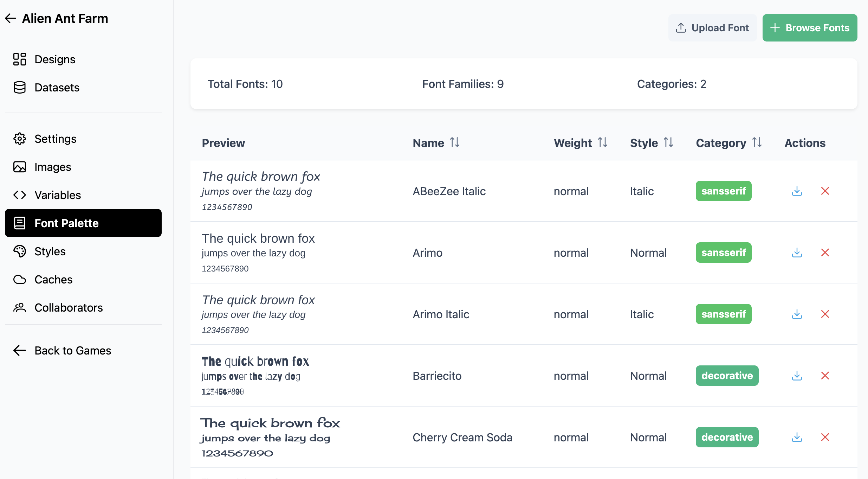Toggle sorting on the Style column

pos(668,143)
